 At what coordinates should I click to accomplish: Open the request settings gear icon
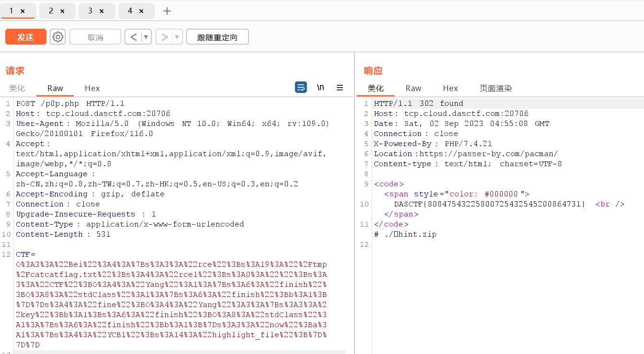[x=57, y=37]
